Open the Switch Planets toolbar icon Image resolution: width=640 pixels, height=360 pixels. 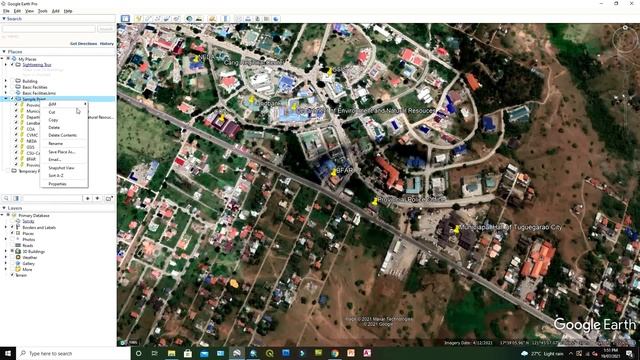212,19
